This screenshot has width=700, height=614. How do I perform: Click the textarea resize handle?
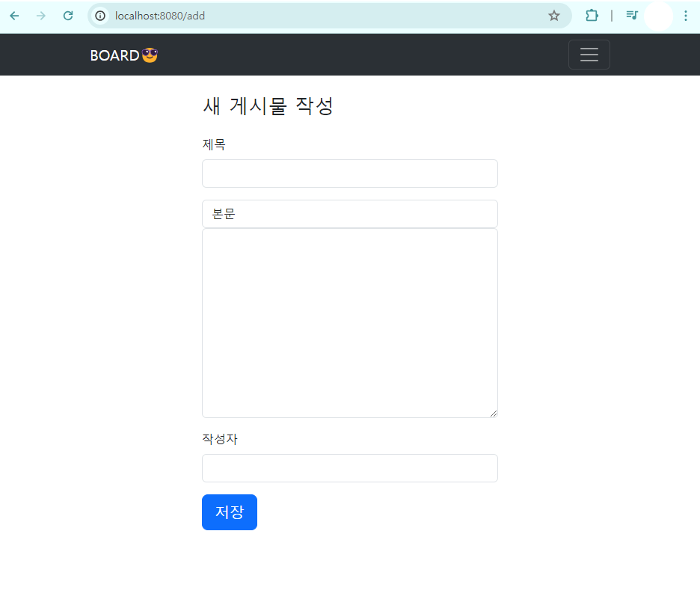click(x=494, y=414)
